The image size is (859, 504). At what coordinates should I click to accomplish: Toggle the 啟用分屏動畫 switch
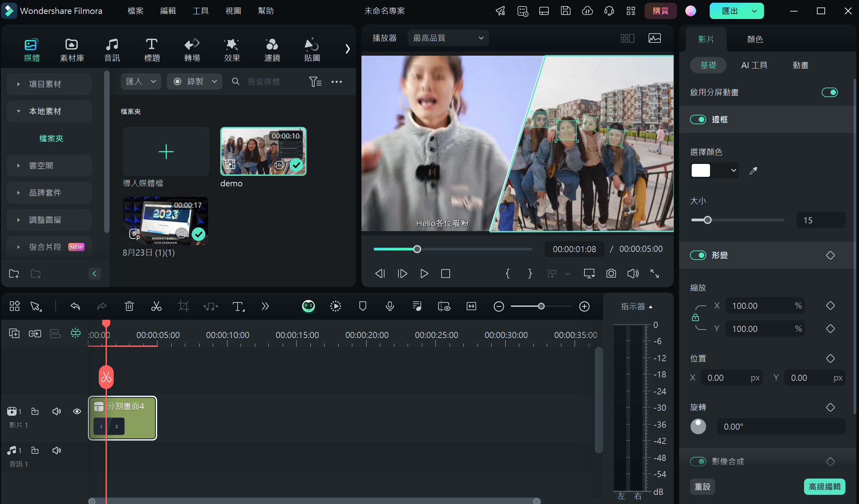[829, 92]
